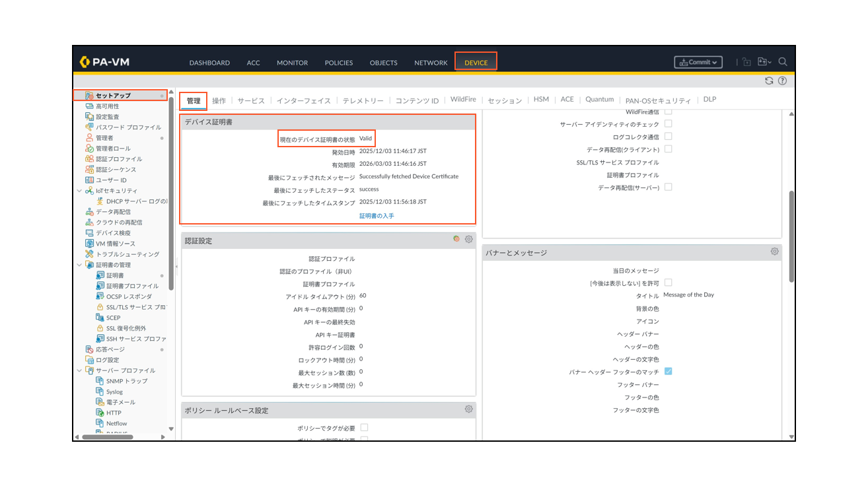The width and height of the screenshot is (868, 486).
Task: Click the sidebar horizontal scrollbar thumb
Action: [108, 436]
